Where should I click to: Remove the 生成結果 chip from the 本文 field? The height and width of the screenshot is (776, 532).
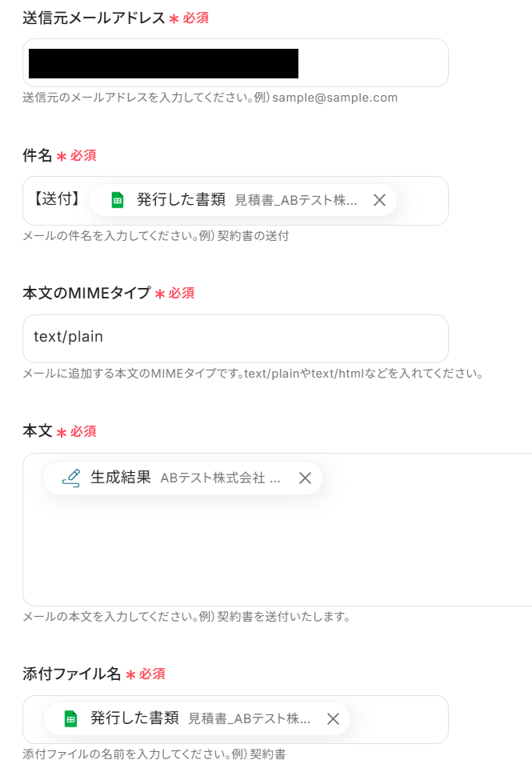(x=306, y=478)
